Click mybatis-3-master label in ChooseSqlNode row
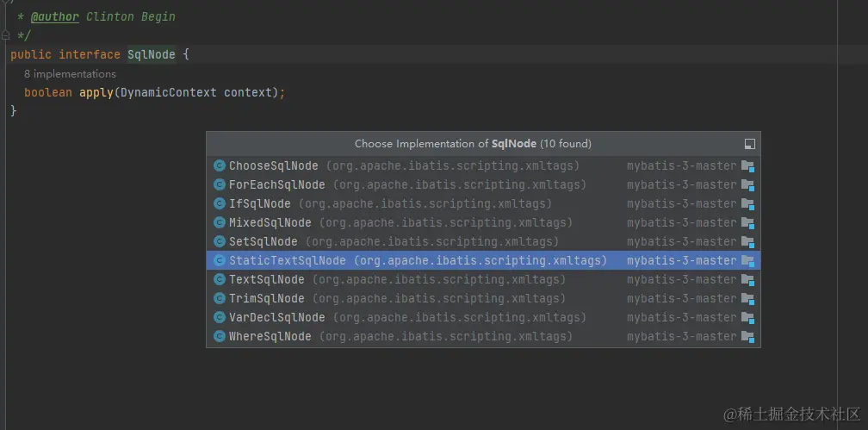868x430 pixels. pyautogui.click(x=682, y=165)
